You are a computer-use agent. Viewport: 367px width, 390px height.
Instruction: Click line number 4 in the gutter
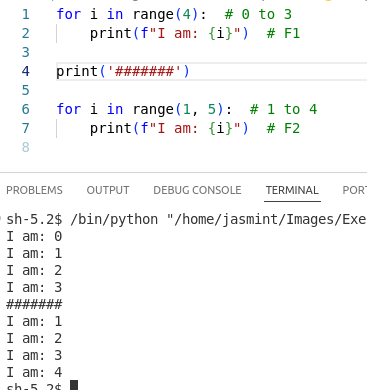[26, 71]
